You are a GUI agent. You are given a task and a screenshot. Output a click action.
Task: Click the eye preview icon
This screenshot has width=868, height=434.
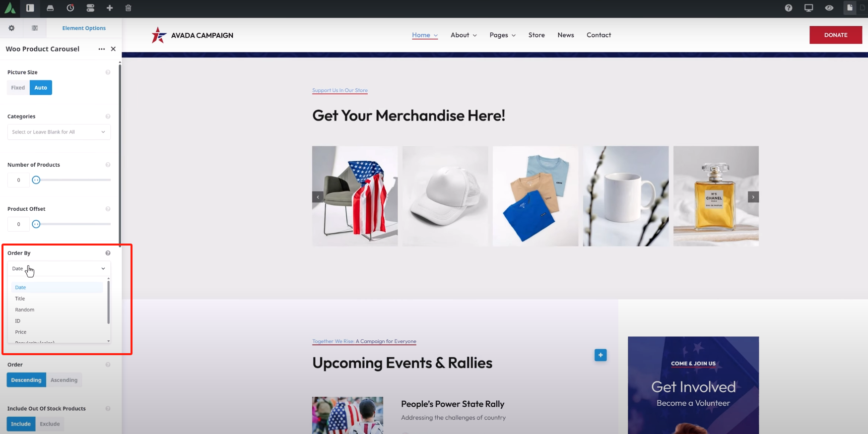[829, 8]
